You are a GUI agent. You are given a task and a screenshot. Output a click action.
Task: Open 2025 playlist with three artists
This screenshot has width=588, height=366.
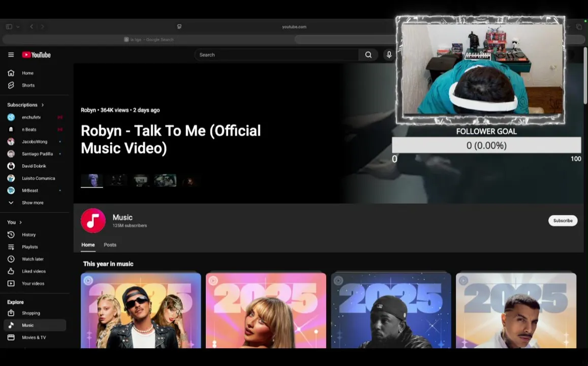click(141, 311)
